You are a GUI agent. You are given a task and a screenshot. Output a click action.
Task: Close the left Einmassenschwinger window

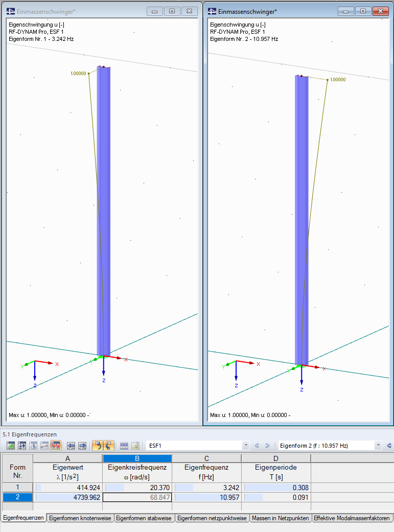coord(190,11)
